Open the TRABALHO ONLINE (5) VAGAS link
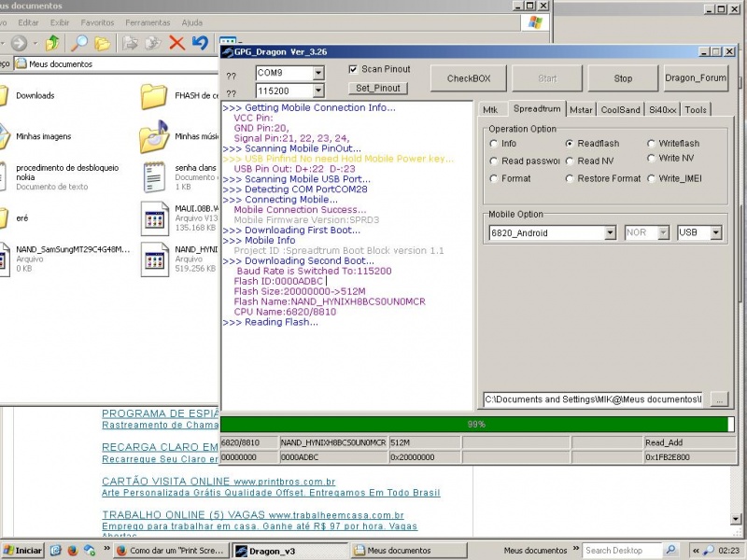 [x=253, y=515]
